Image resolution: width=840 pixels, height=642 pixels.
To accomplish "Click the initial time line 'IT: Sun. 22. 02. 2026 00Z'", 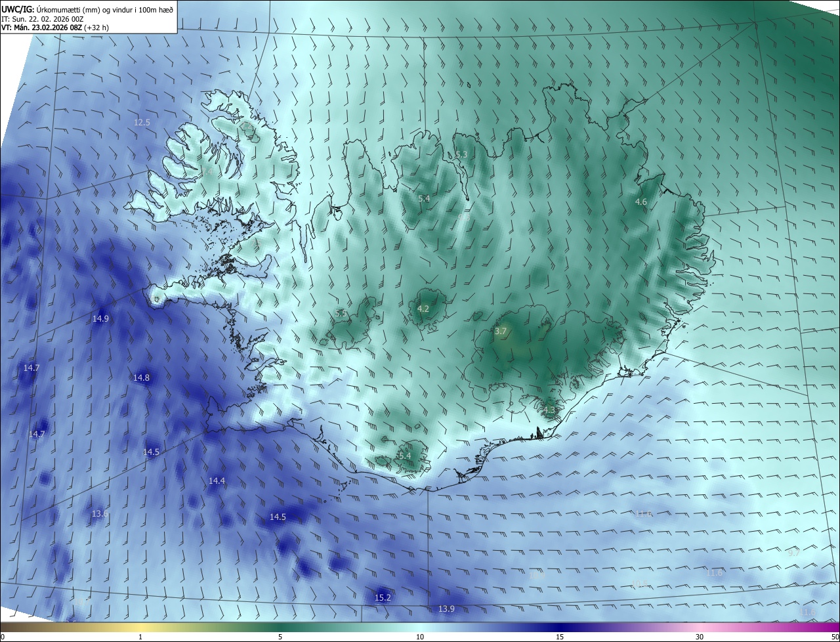I will (42, 18).
